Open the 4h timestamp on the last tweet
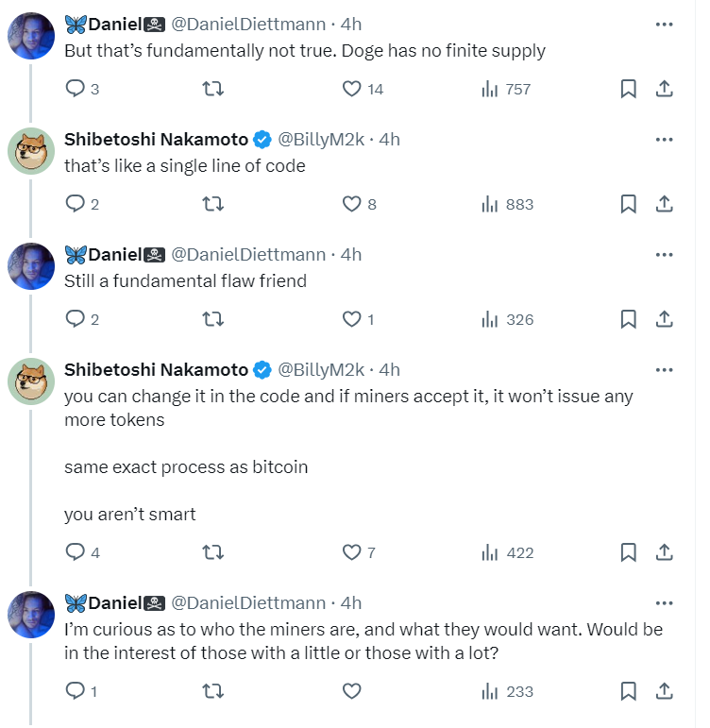 351,602
